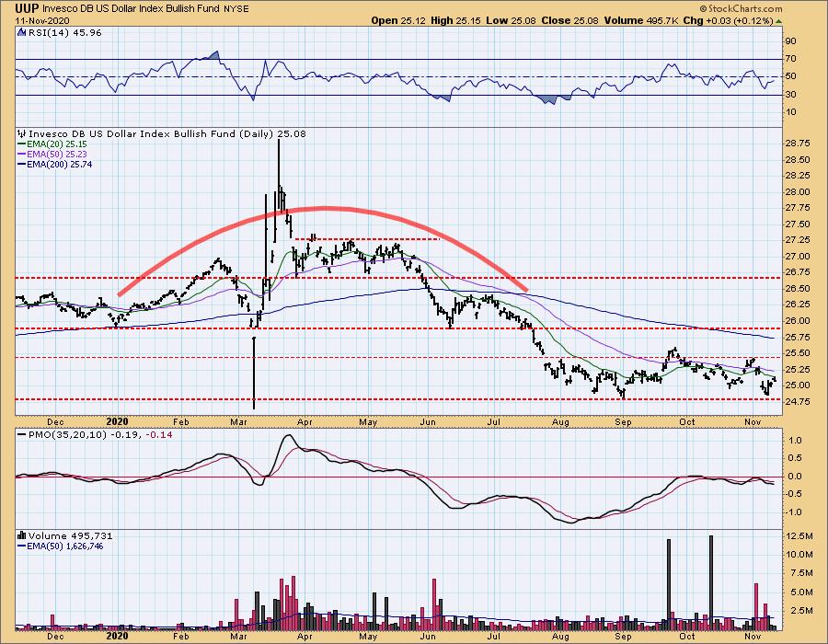
Task: Click the price bar icon beside Invesco title
Action: (x=22, y=134)
